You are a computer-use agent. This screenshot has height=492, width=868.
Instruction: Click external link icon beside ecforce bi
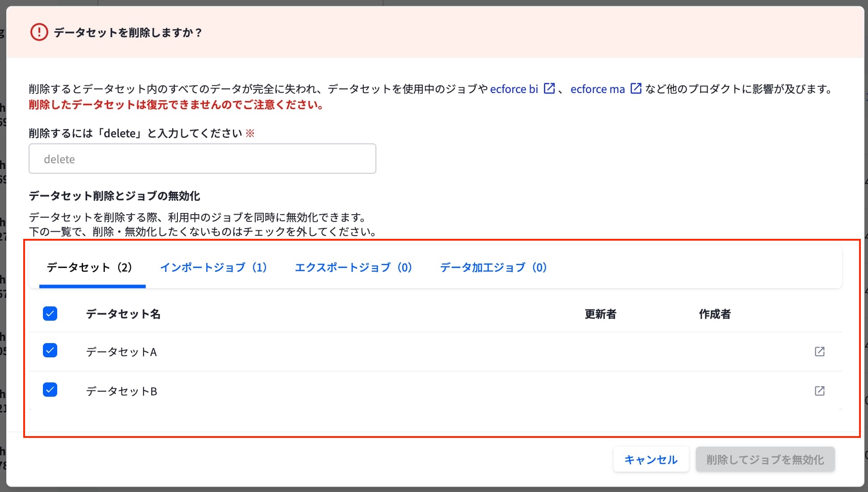point(549,88)
